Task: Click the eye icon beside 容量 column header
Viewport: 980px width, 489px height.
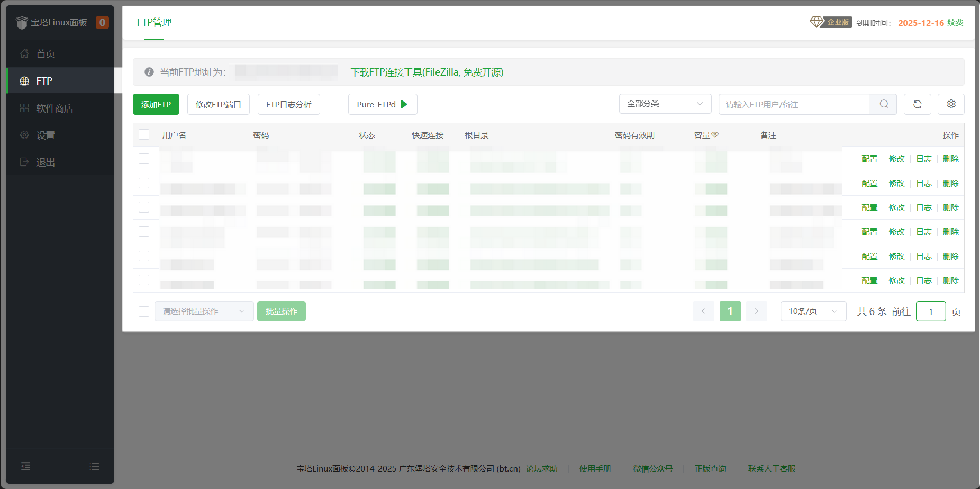Action: 716,135
